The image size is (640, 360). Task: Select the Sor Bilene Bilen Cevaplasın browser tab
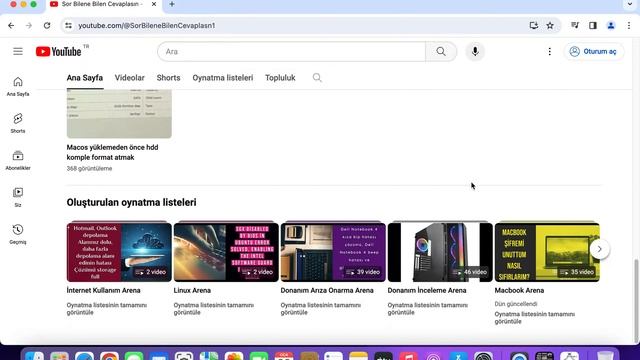(x=104, y=4)
